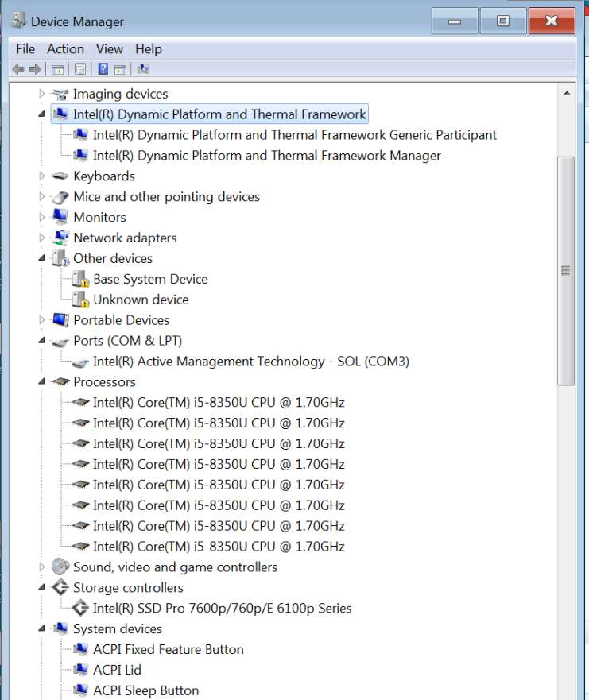
Task: Click the ACPI Fixed Feature Button device icon
Action: pos(80,649)
